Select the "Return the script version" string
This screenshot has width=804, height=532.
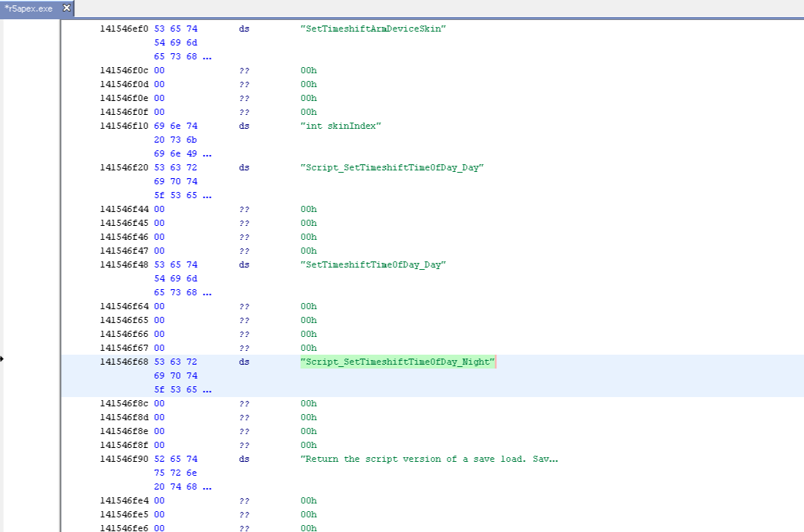click(429, 459)
